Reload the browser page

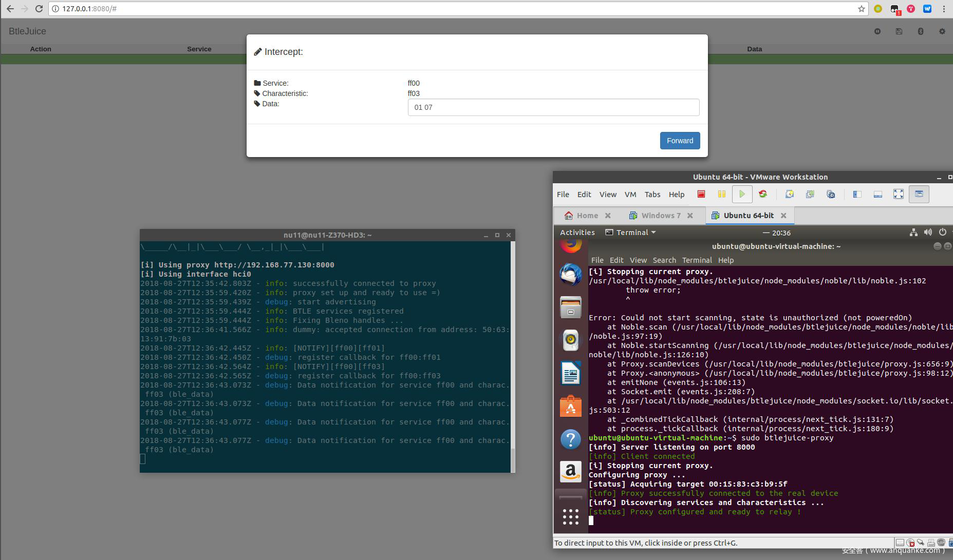[39, 9]
